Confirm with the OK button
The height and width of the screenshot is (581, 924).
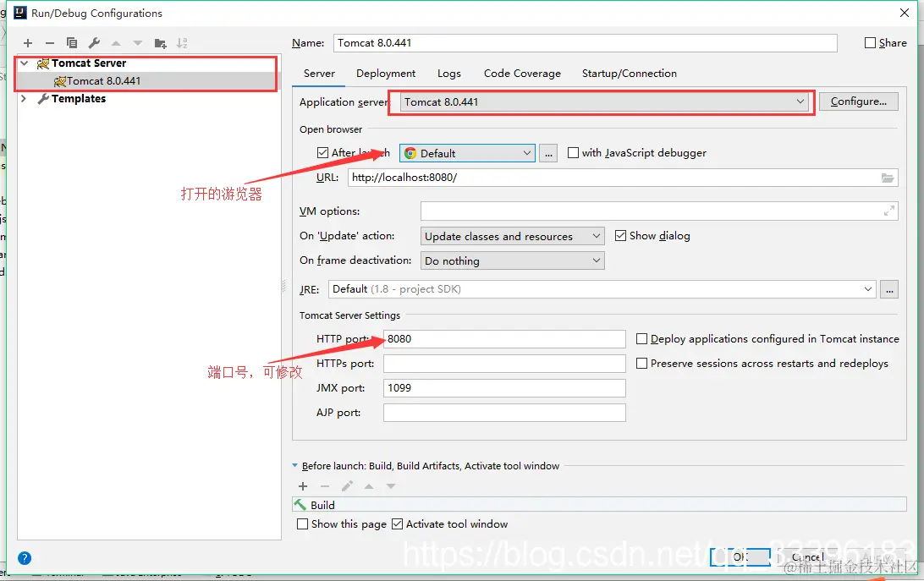[740, 556]
